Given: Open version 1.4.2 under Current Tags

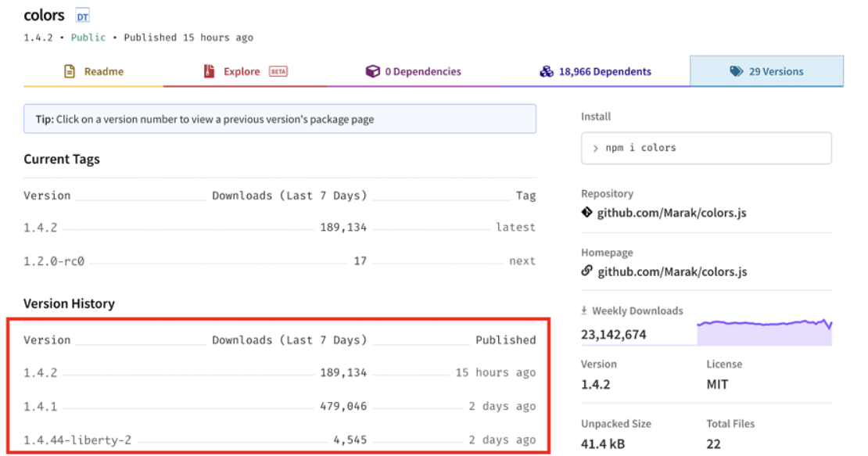Looking at the screenshot, I should point(41,228).
